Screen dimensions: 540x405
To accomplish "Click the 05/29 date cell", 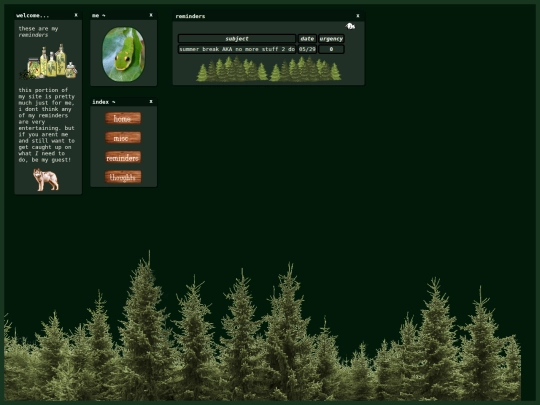I will pos(307,49).
